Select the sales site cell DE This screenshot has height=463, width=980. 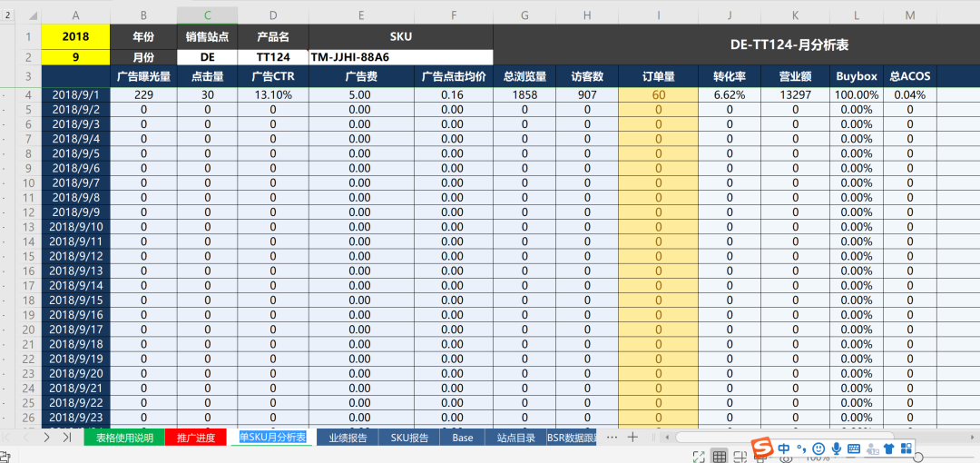pos(208,57)
